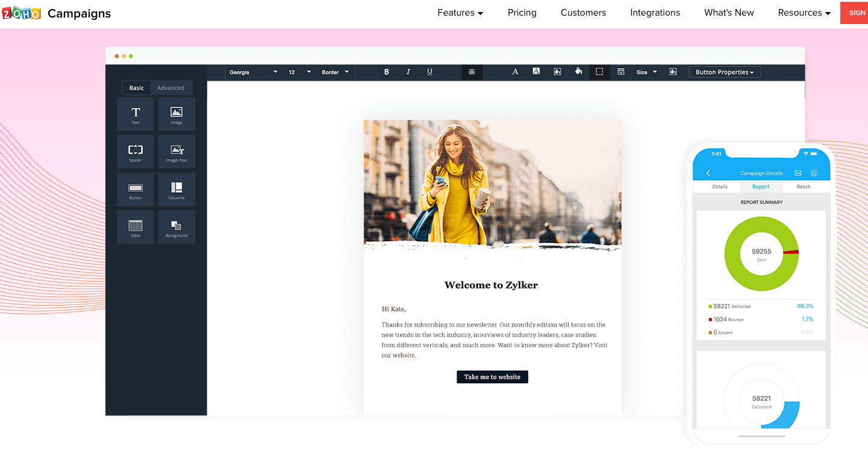Add a Columns element

tap(176, 189)
